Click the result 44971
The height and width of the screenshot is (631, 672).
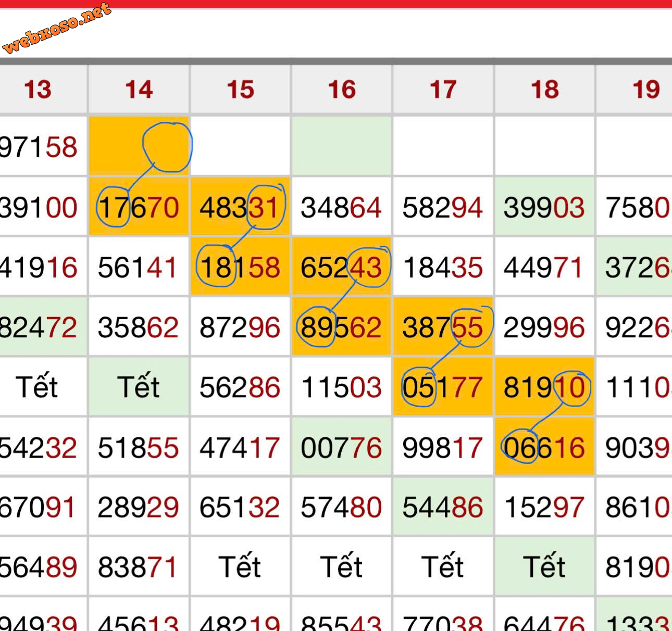pyautogui.click(x=545, y=267)
